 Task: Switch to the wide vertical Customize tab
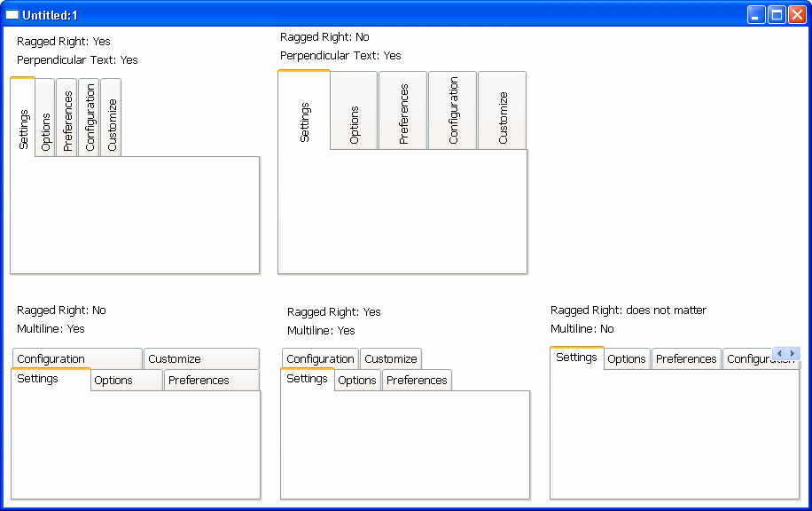tap(503, 111)
